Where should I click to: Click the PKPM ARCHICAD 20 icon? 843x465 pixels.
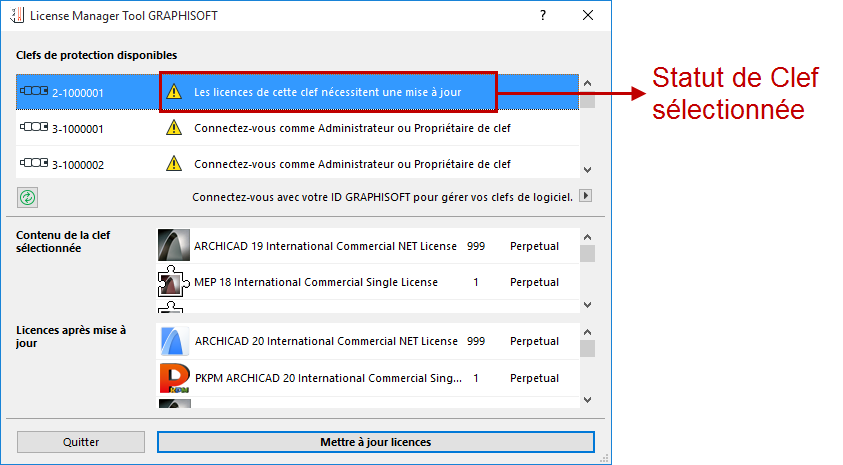pos(174,378)
